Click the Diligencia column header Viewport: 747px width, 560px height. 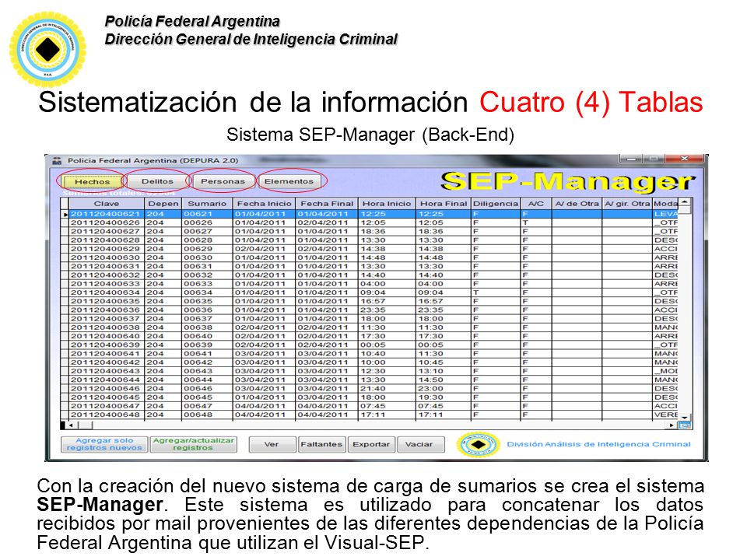496,203
